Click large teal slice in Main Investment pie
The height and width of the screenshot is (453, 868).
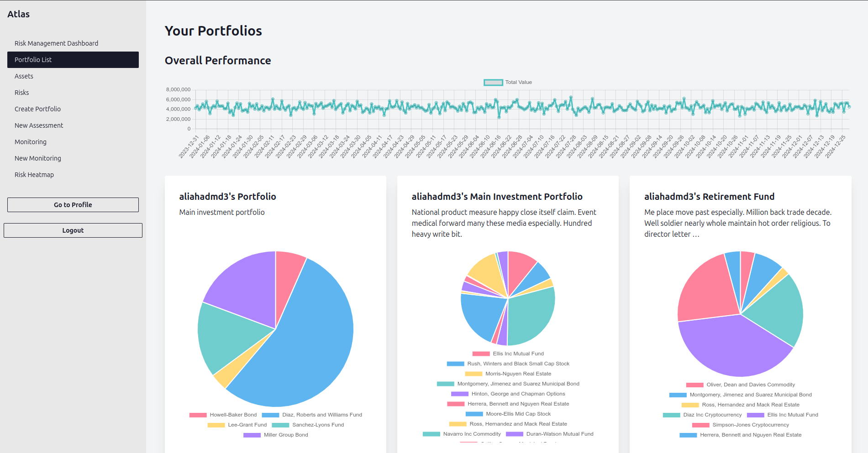click(532, 317)
